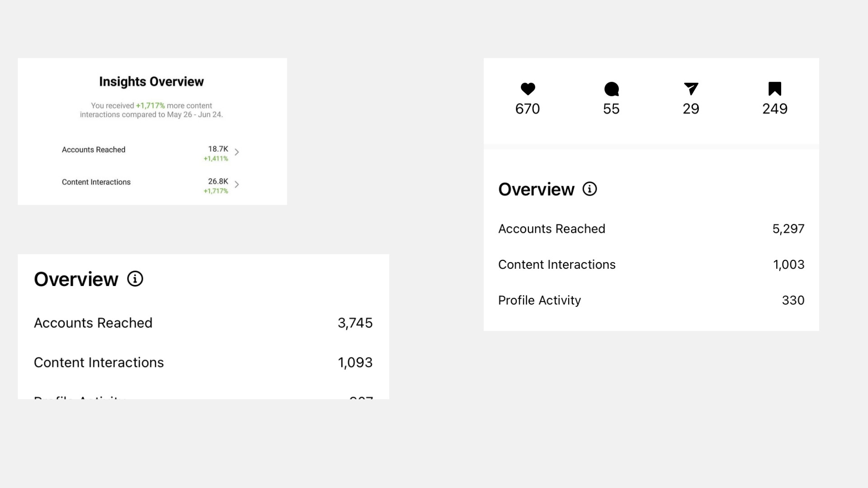Click the comment bubble icon
The height and width of the screenshot is (488, 868).
tap(611, 89)
